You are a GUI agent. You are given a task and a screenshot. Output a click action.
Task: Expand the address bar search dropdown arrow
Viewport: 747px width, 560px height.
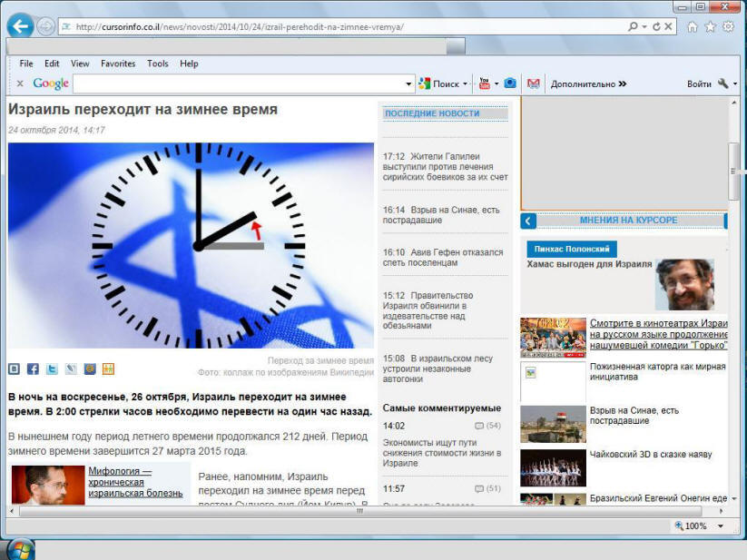(x=644, y=27)
